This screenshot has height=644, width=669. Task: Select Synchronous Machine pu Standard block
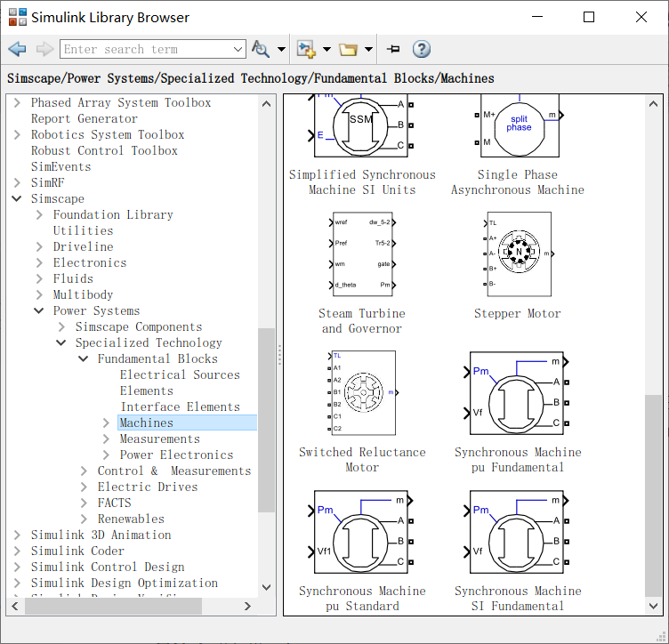pyautogui.click(x=361, y=532)
